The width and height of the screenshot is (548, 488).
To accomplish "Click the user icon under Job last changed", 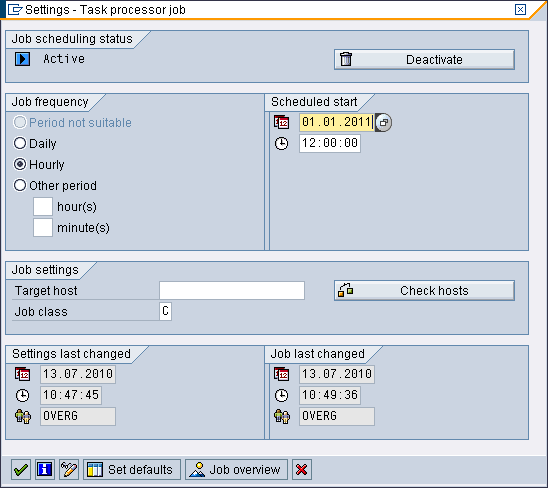I will (282, 416).
